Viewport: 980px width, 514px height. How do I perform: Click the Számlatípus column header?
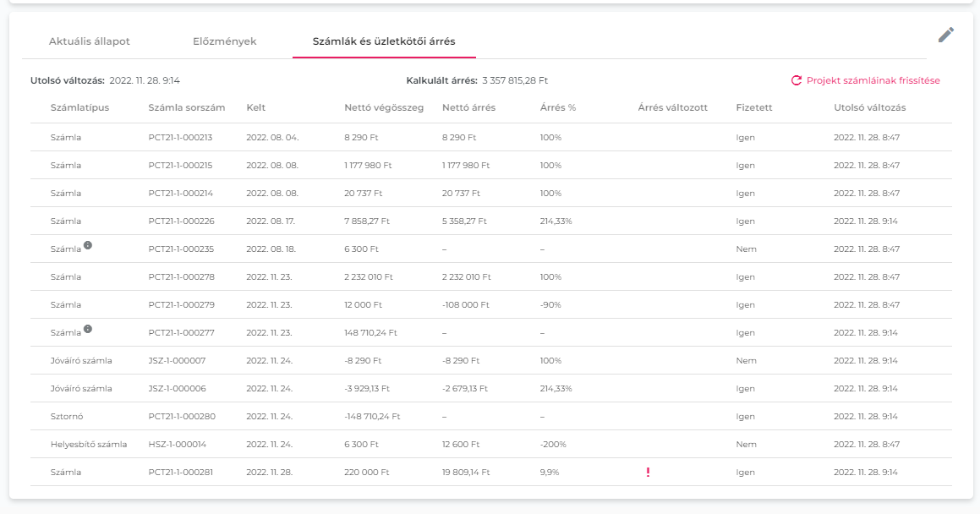coord(79,107)
